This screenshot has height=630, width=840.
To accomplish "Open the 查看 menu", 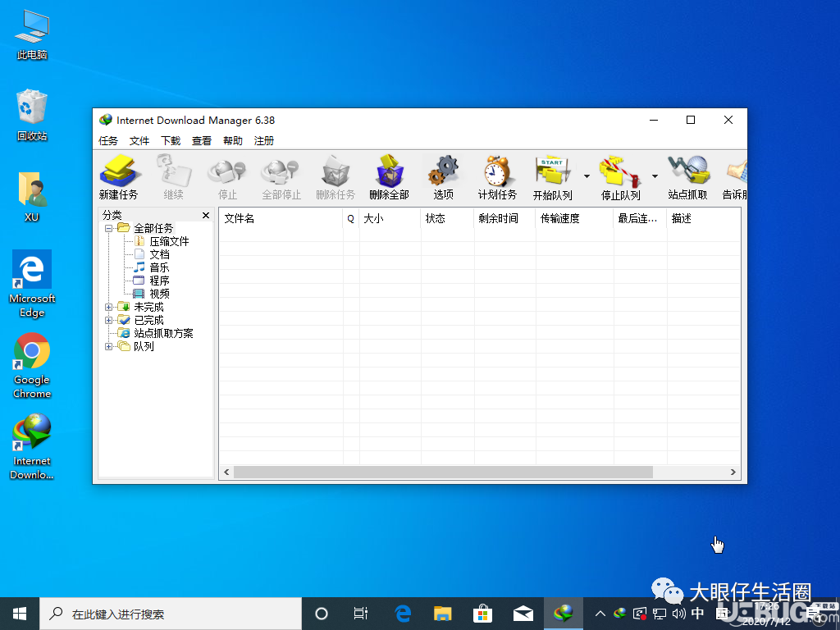I will pyautogui.click(x=202, y=141).
